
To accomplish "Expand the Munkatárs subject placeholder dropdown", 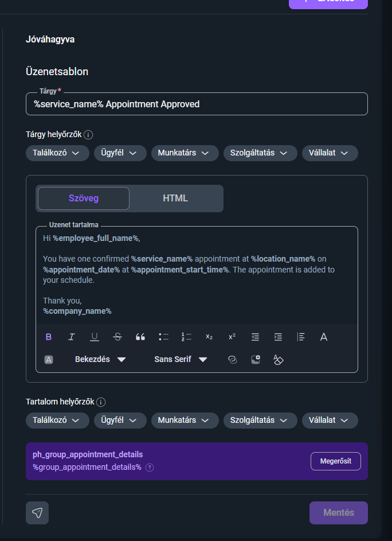I will pos(185,153).
